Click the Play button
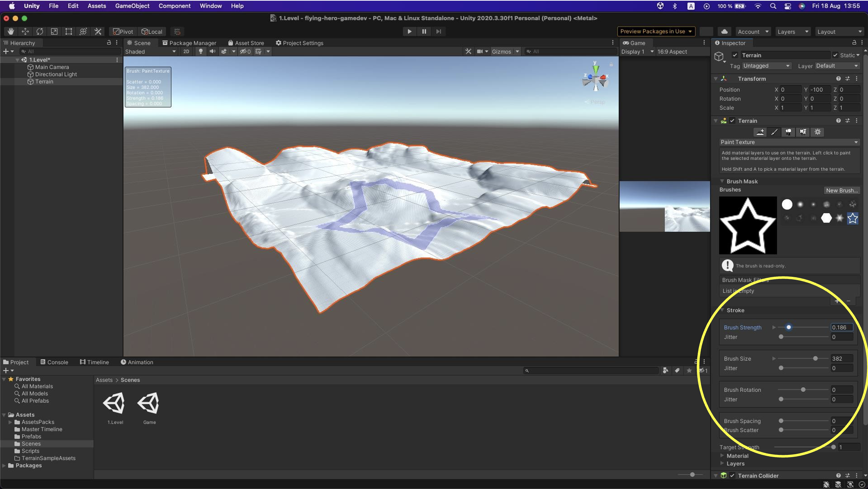 [x=409, y=31]
